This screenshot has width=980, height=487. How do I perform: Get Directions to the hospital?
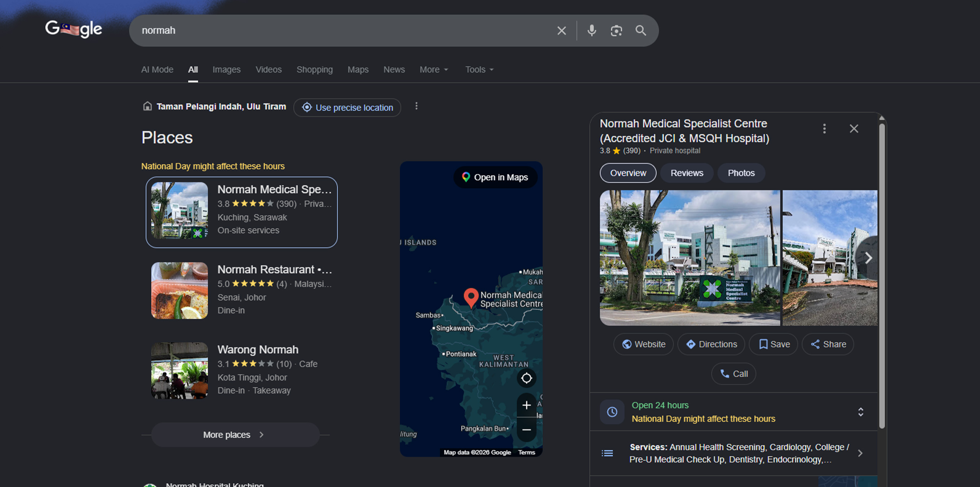pos(711,344)
